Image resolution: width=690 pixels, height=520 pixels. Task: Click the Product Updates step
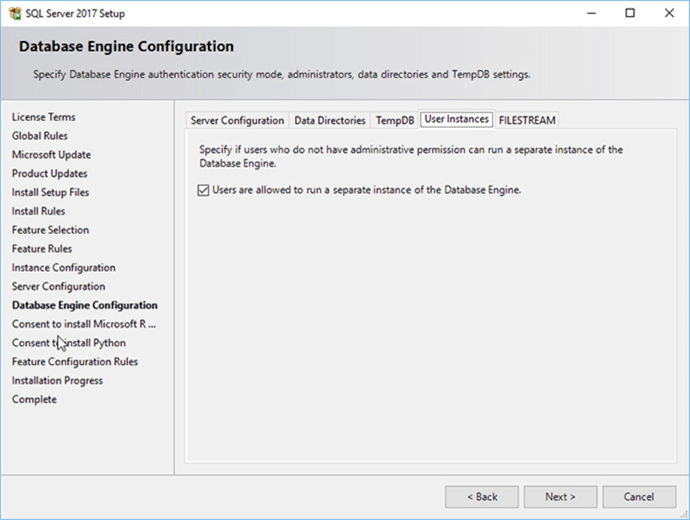tap(49, 174)
